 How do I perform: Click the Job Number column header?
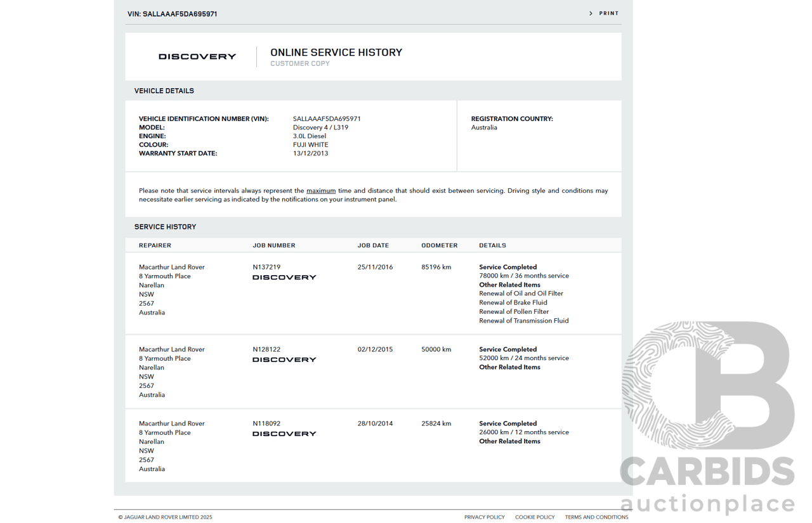click(x=274, y=245)
